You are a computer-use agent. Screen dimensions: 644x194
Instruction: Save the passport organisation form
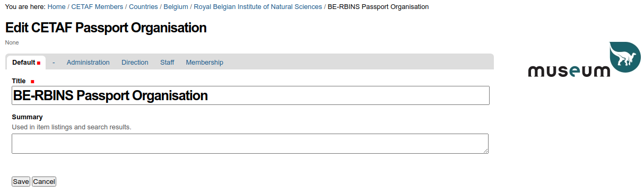[x=21, y=181]
